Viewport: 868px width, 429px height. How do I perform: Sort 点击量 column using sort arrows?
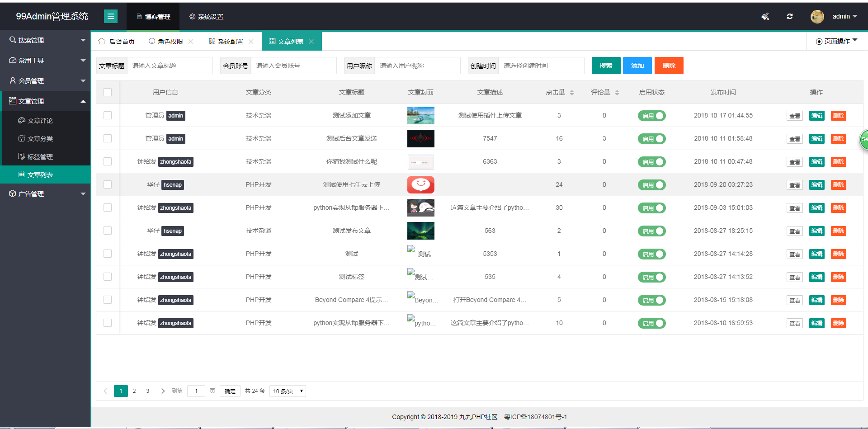572,92
